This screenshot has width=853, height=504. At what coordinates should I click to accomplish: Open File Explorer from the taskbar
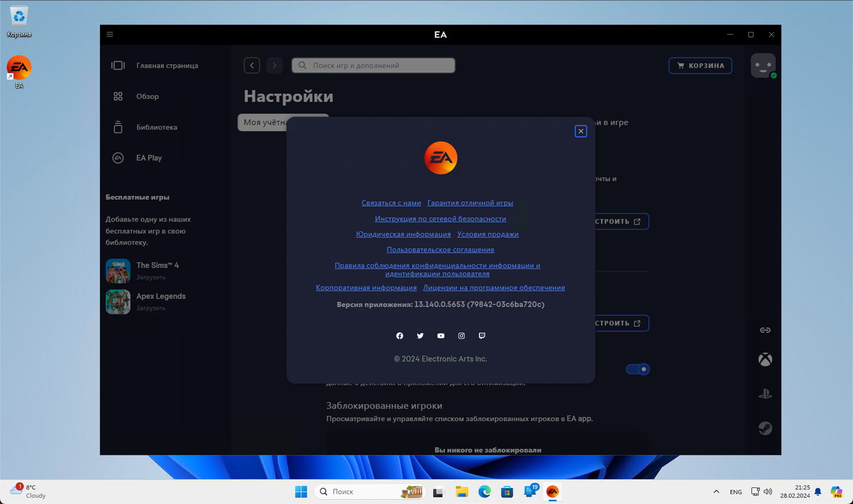[x=462, y=491]
